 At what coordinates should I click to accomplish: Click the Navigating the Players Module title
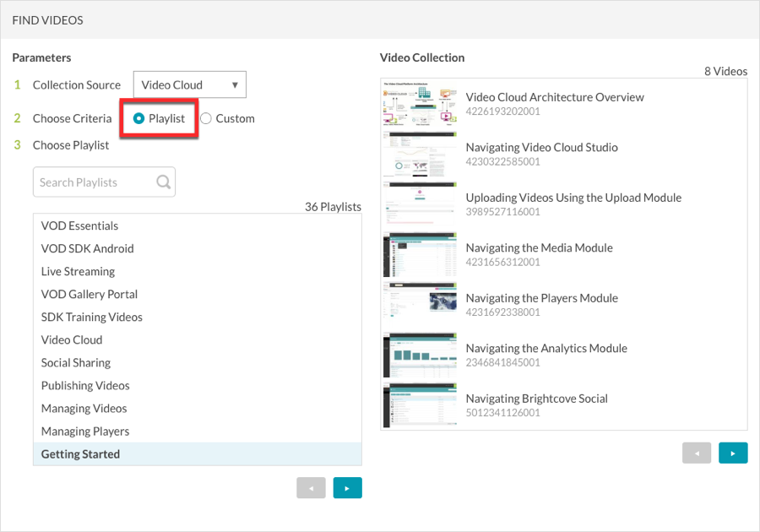pyautogui.click(x=542, y=298)
